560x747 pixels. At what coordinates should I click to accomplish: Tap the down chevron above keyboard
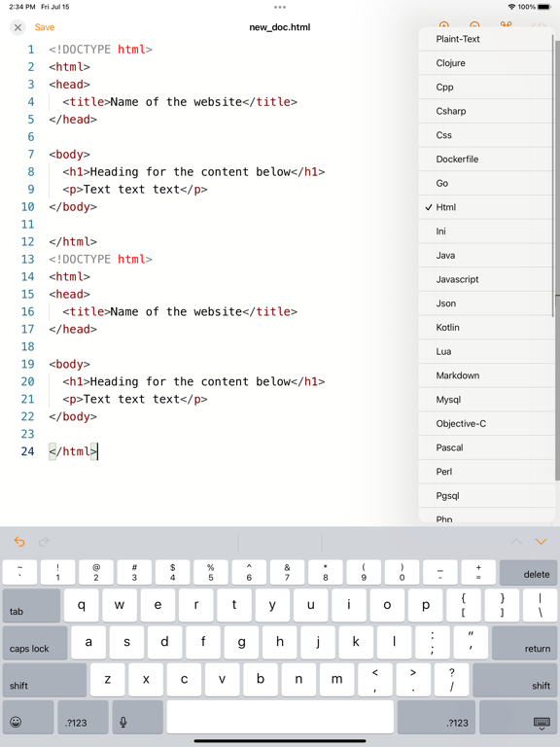(x=541, y=542)
